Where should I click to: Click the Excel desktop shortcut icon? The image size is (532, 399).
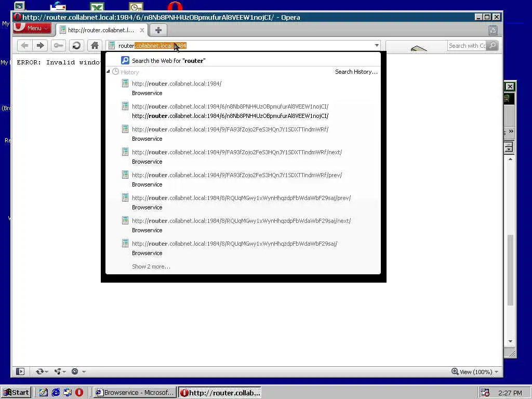(x=97, y=6)
